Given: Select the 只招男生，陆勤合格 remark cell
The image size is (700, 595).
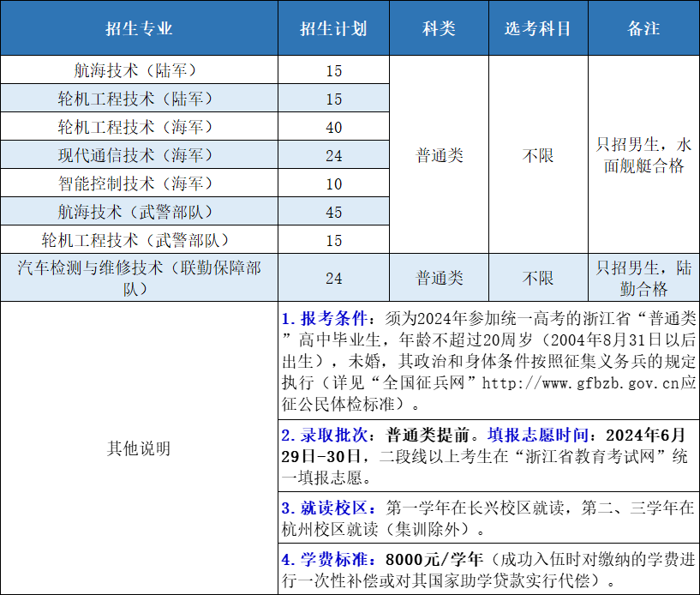Looking at the screenshot, I should 643,278.
